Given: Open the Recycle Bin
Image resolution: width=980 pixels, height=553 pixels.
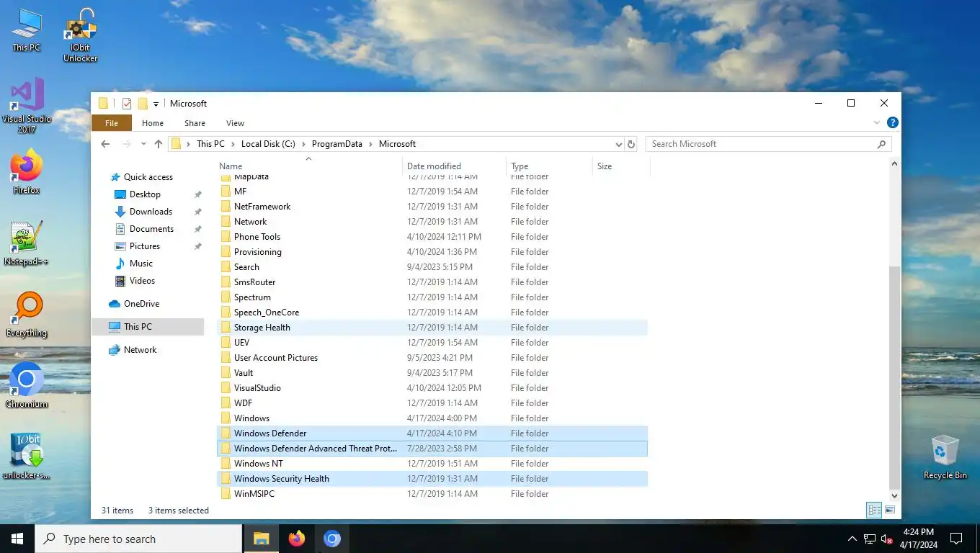Looking at the screenshot, I should (945, 457).
